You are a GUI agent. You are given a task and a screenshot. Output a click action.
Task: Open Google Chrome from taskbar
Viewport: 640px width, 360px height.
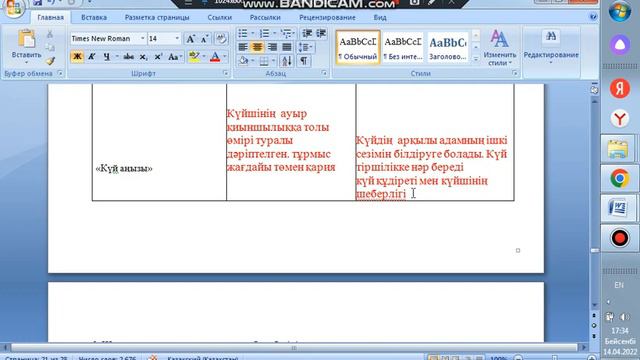tap(620, 178)
